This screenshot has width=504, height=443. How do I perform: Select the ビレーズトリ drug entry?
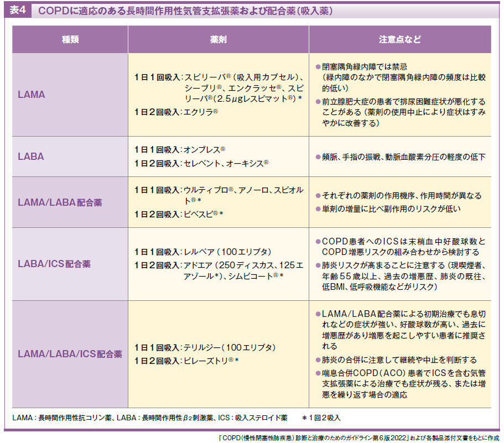[x=211, y=361]
